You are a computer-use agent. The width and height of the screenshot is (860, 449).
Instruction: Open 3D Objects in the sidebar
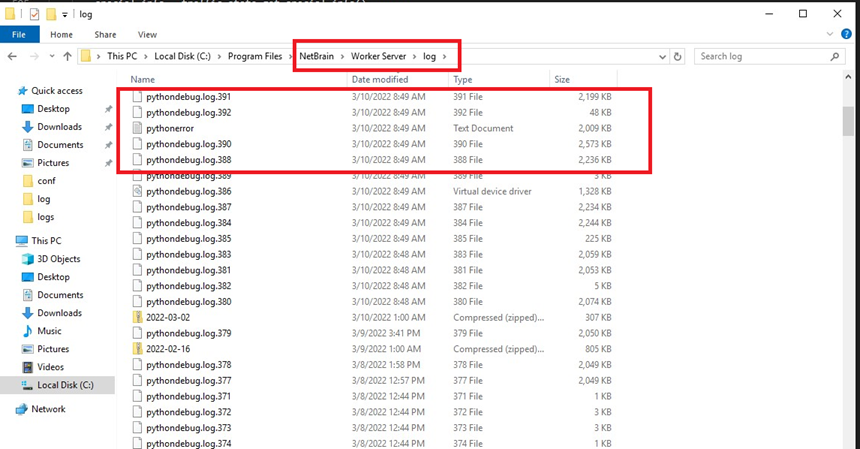[60, 259]
